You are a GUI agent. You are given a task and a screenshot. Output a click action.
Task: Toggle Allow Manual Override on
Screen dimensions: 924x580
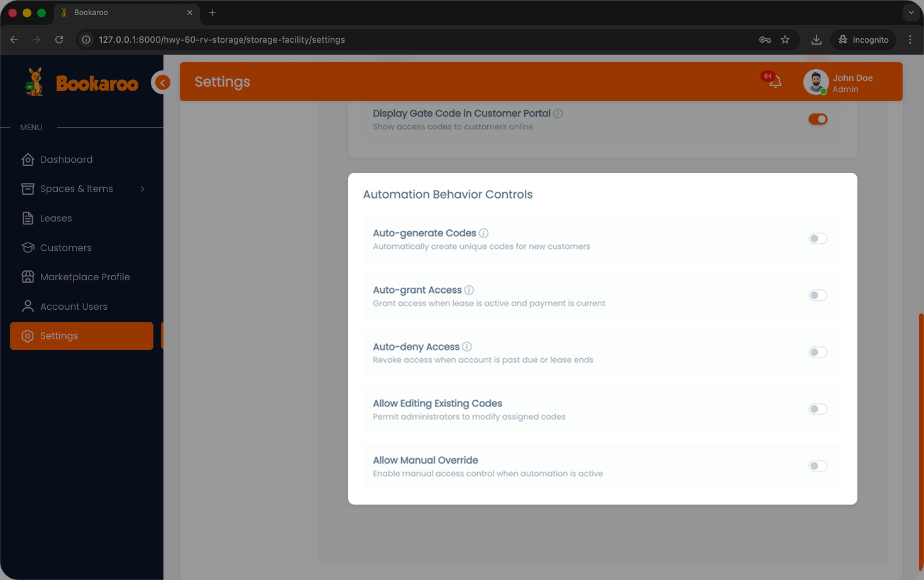coord(817,466)
